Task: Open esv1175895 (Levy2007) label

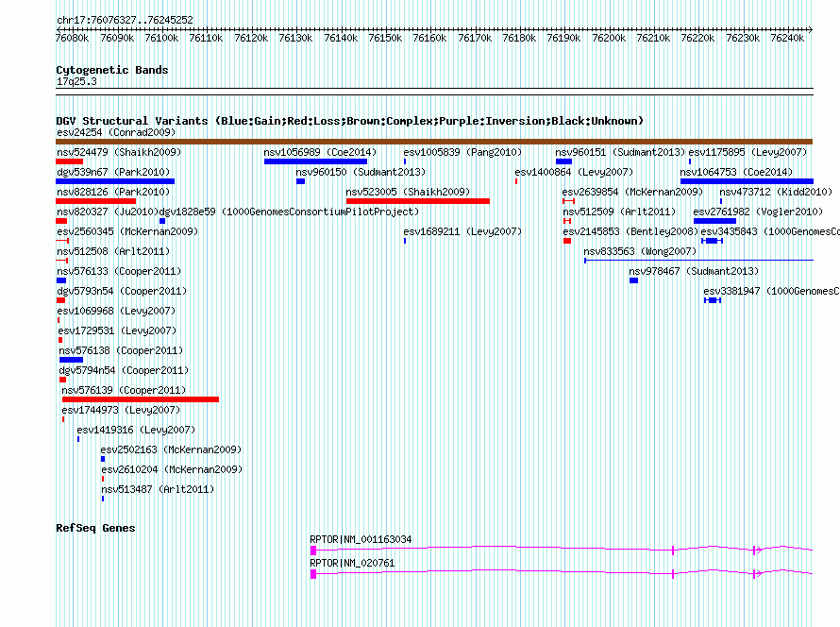Action: click(748, 152)
